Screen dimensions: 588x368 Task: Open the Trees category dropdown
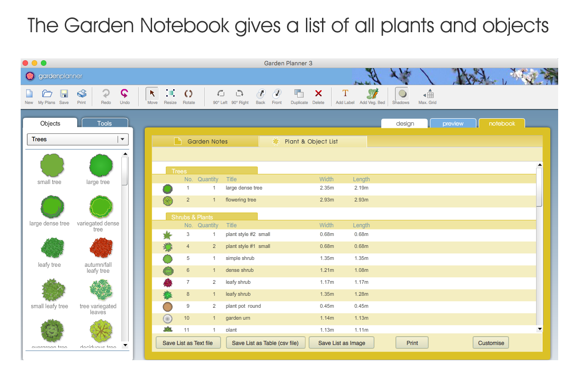(78, 139)
